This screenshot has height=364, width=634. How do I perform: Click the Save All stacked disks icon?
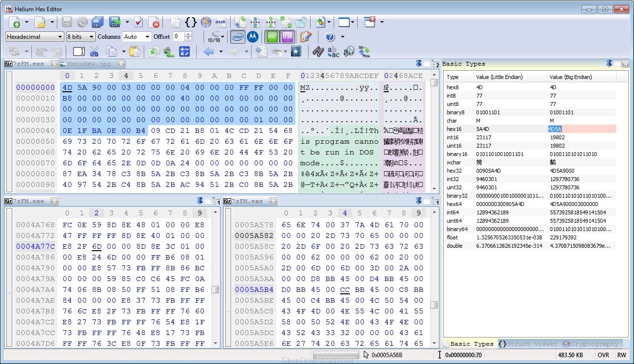tap(98, 22)
